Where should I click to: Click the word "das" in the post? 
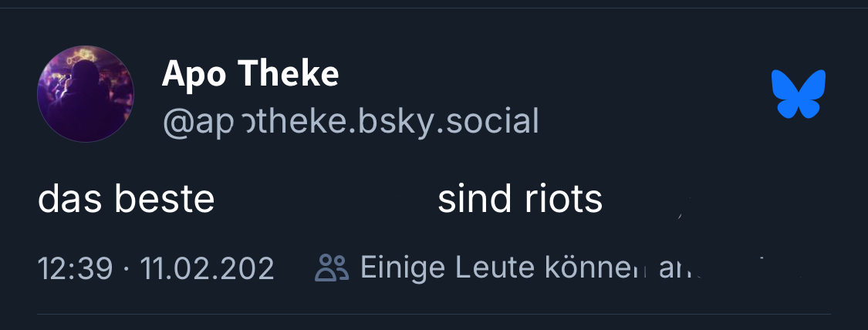(71, 200)
